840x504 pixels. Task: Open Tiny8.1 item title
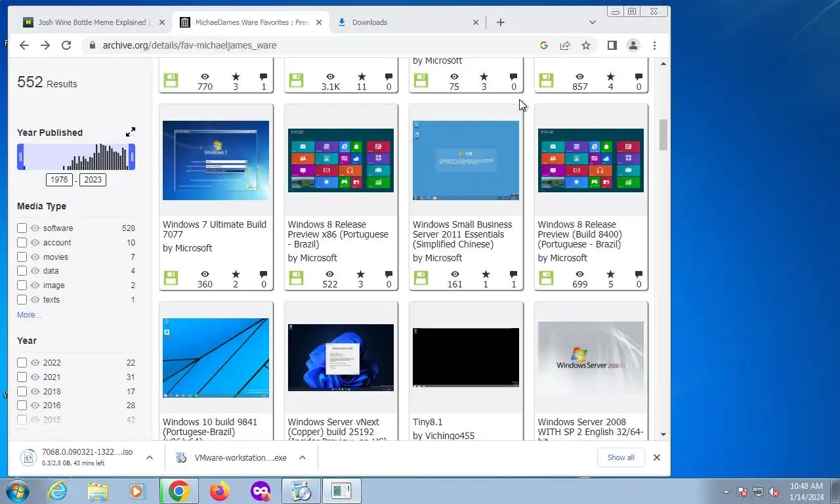[x=428, y=422]
